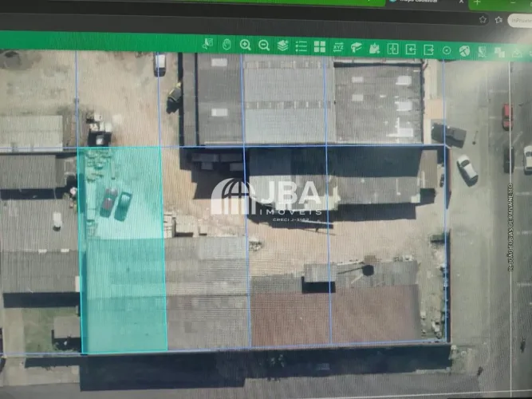
Task: Zoom out with the magnifier minus tool
Action: pos(264,45)
